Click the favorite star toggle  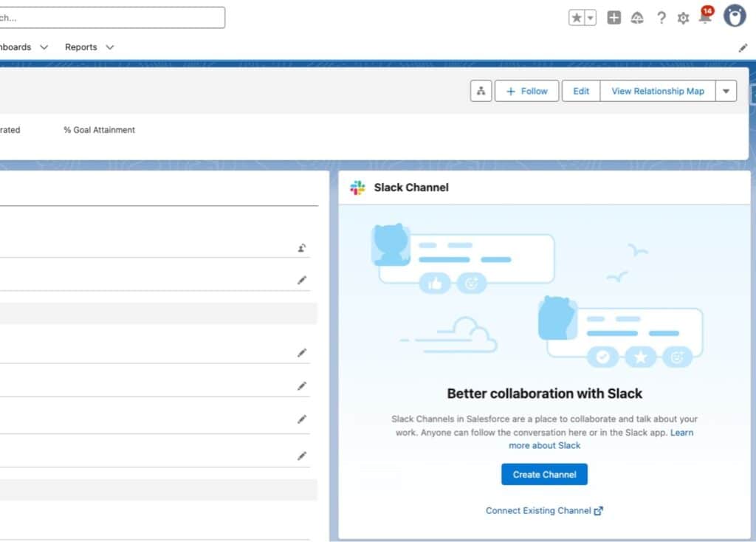pos(578,16)
